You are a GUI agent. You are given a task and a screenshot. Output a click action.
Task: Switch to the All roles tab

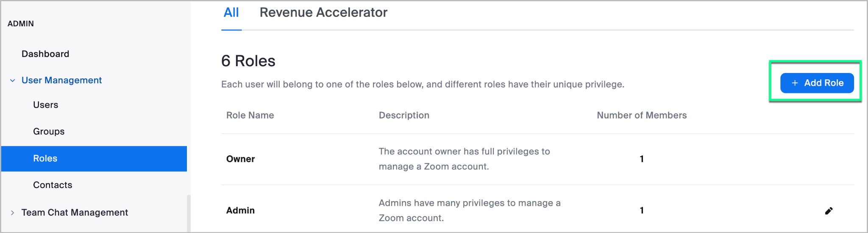(231, 13)
